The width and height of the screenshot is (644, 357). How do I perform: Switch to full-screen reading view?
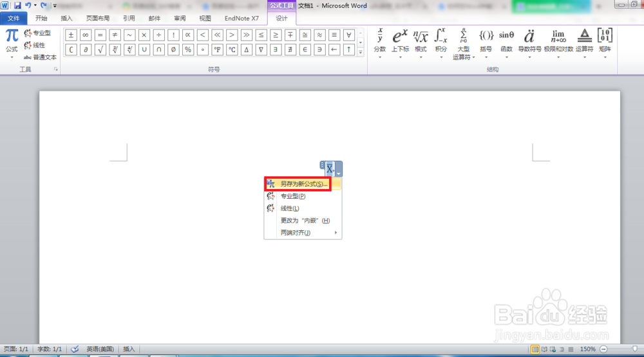coord(544,349)
